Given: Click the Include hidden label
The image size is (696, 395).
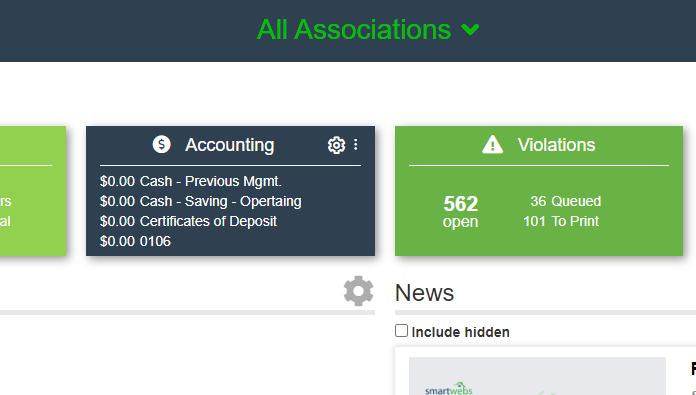Looking at the screenshot, I should (460, 332).
